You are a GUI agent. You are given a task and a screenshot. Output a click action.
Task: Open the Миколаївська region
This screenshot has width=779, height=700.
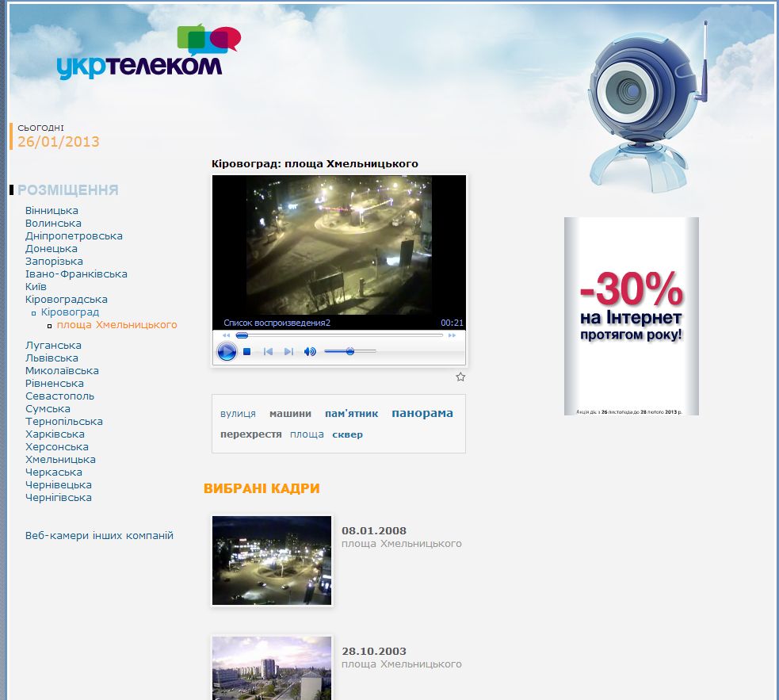(x=62, y=371)
